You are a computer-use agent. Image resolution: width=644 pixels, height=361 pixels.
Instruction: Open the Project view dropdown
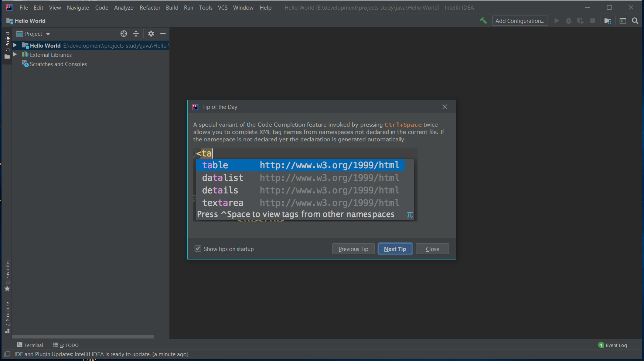pos(33,34)
